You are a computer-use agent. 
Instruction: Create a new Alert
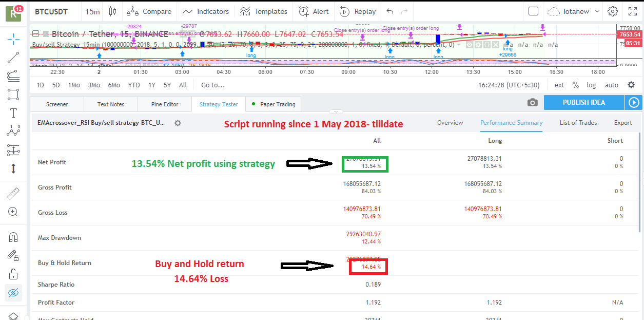(x=314, y=11)
